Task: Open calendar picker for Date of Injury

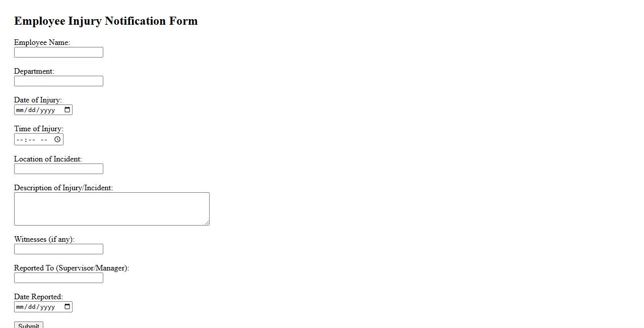Action: point(68,110)
